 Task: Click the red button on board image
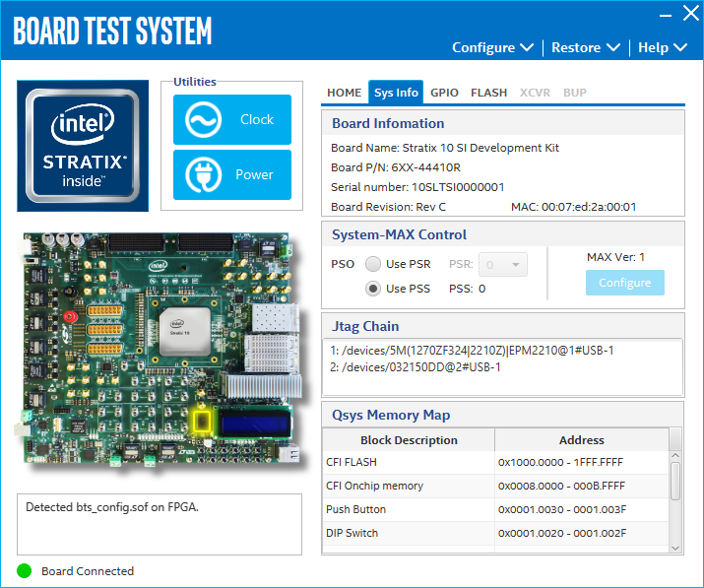coord(70,317)
